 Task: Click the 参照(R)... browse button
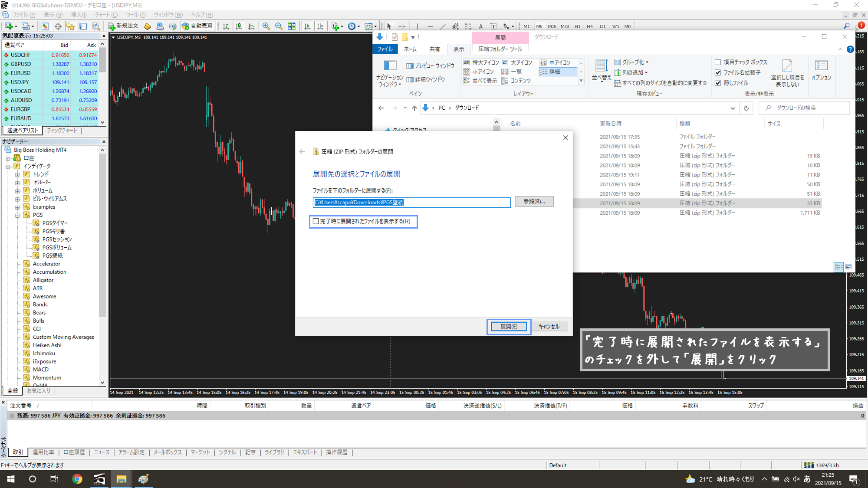click(534, 201)
